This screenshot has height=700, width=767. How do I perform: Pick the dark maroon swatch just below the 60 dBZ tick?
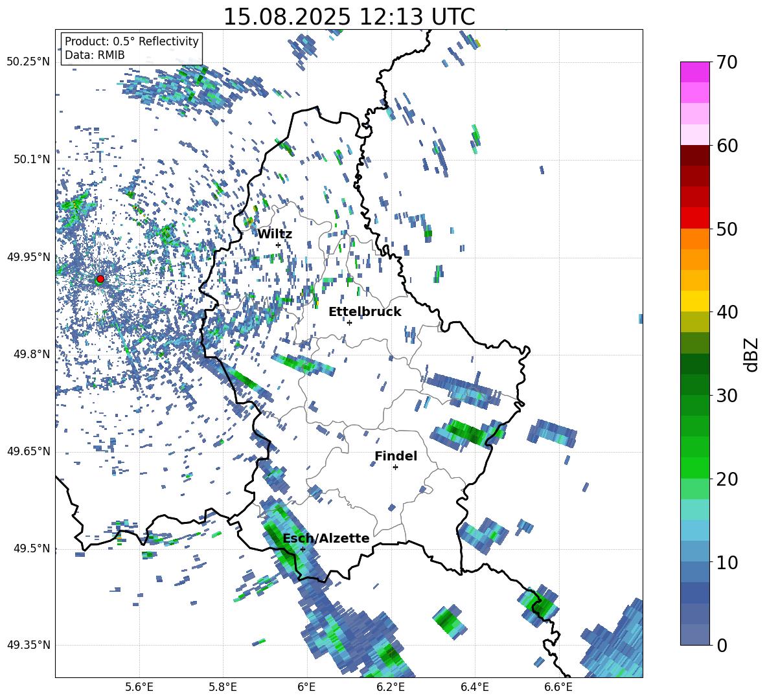pyautogui.click(x=695, y=155)
